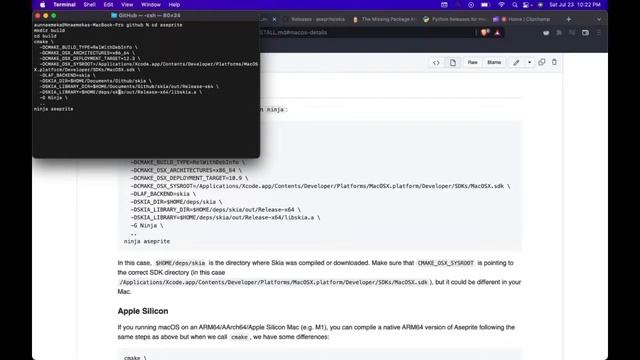Screen dimensions: 640x360
Task: Open the Brave wallet icon
Action: coord(585,33)
